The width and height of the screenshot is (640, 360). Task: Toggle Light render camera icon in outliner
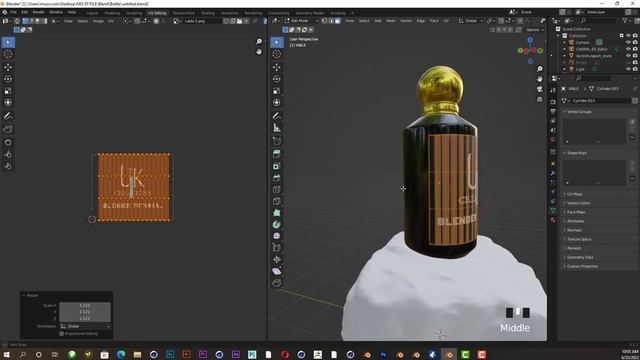[x=635, y=69]
